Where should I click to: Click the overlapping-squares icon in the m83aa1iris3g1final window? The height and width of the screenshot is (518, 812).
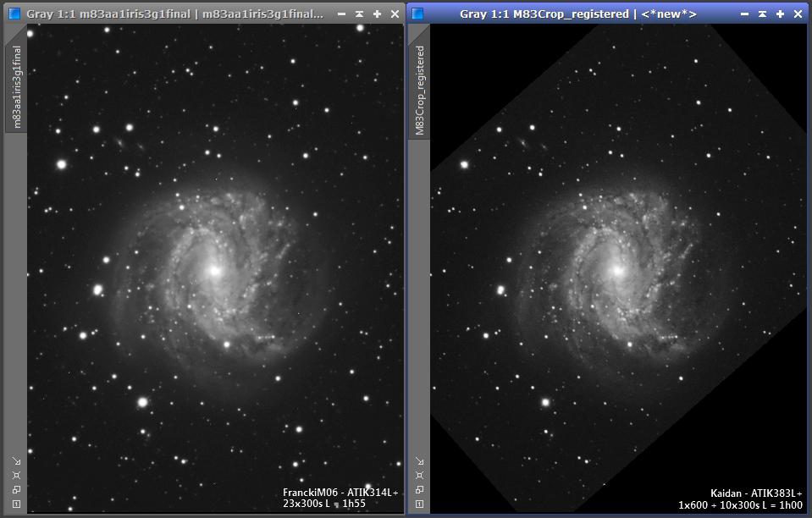(x=17, y=489)
